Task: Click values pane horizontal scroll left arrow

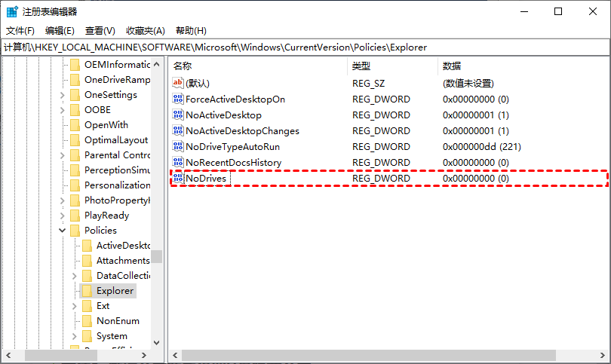Action: click(175, 355)
